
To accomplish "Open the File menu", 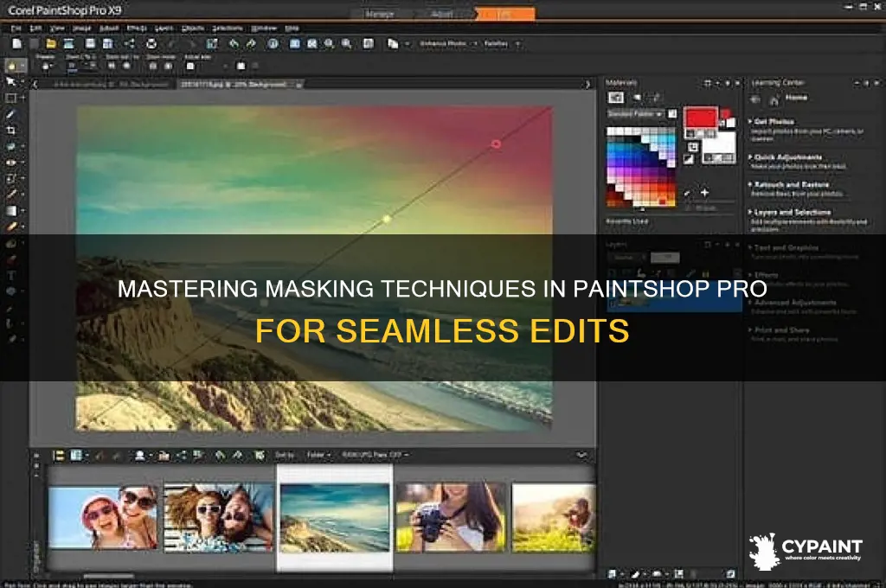I will (16, 29).
